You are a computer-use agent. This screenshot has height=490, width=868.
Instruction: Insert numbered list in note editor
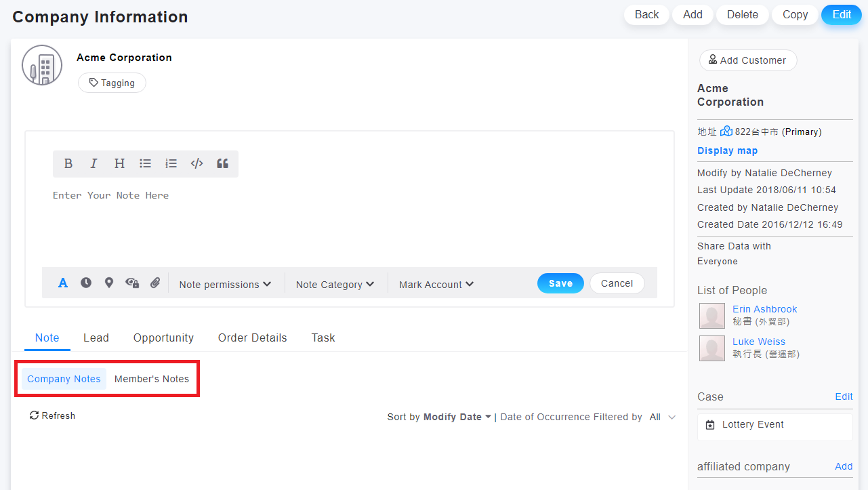(171, 163)
